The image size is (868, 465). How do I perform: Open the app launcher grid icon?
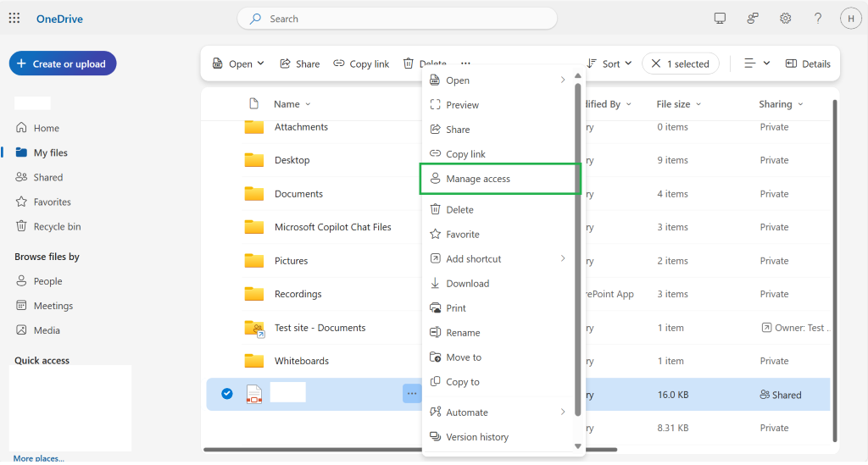(14, 19)
